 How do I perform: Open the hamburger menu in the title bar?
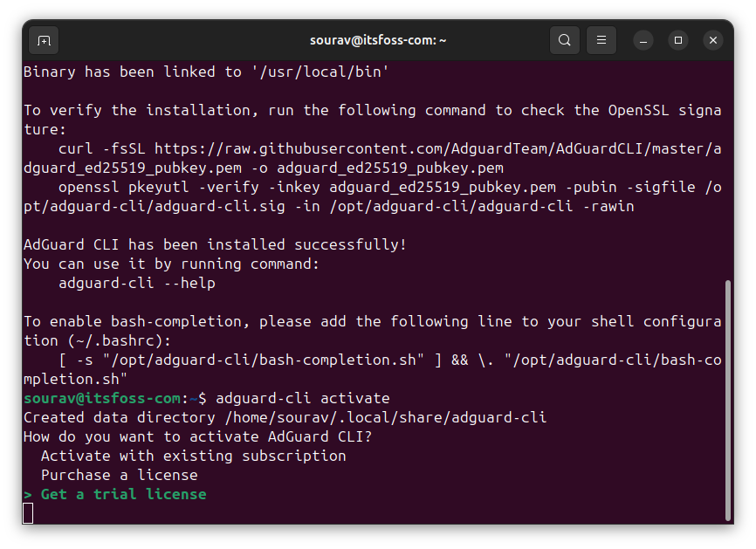601,39
